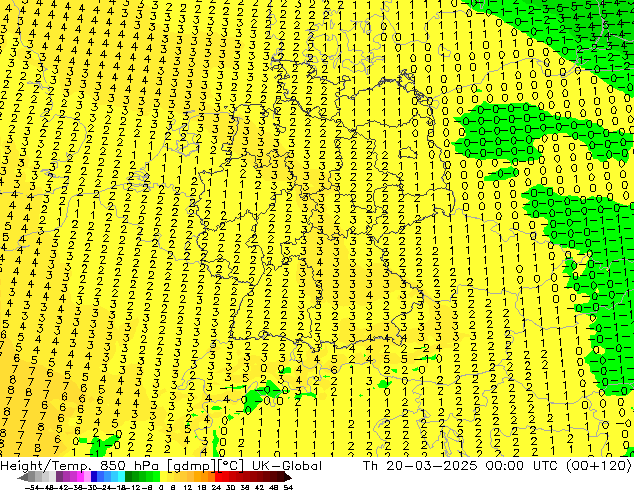Click the '[gdmp]' unit label
The height and width of the screenshot is (490, 634).
tap(191, 466)
